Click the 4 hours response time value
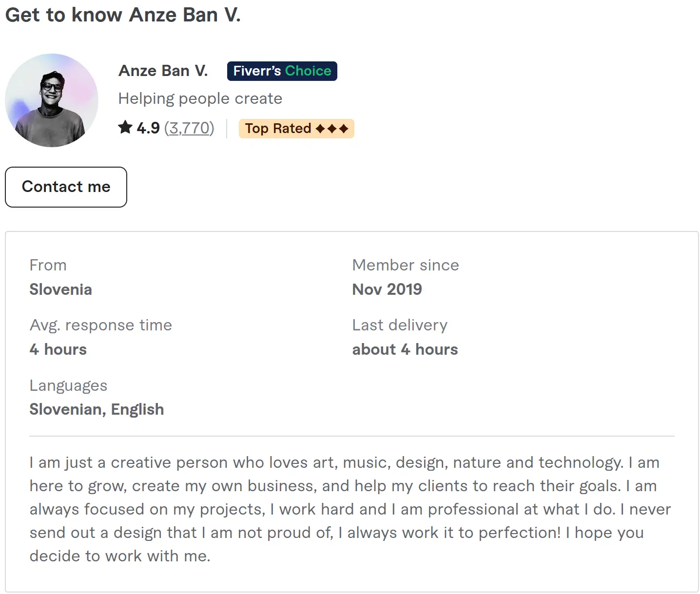 point(58,349)
